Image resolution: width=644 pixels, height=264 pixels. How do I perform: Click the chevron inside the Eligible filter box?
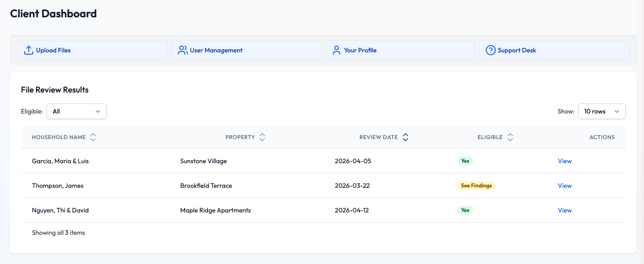[98, 111]
